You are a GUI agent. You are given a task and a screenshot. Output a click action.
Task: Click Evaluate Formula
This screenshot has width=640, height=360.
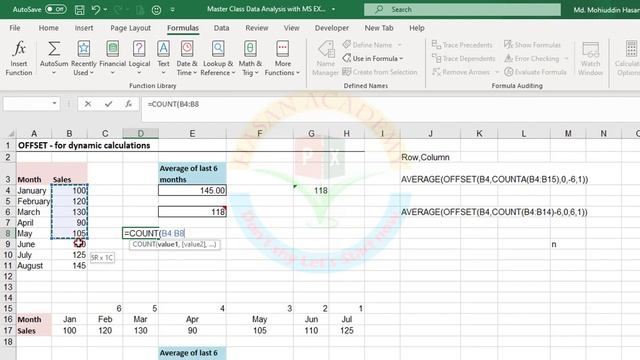coord(535,72)
